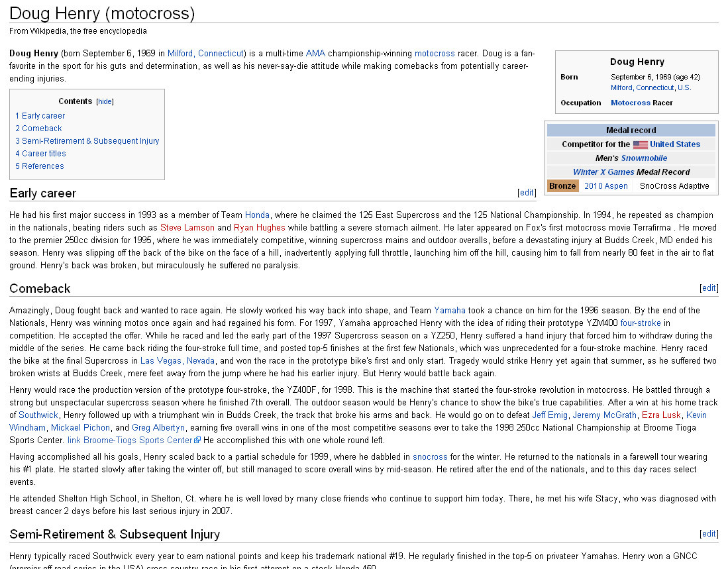The width and height of the screenshot is (728, 569).
Task: Open the Kevin Windham link
Action: 696,415
